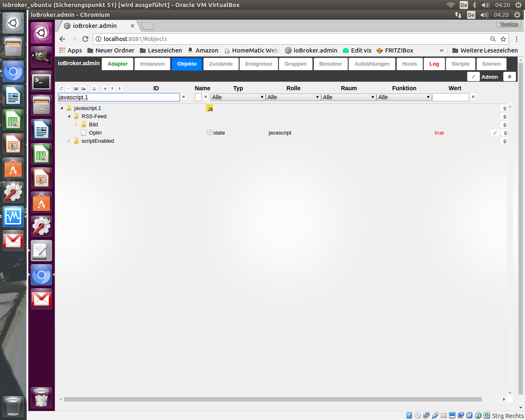Show more bookmarks with chevron button

(442, 50)
